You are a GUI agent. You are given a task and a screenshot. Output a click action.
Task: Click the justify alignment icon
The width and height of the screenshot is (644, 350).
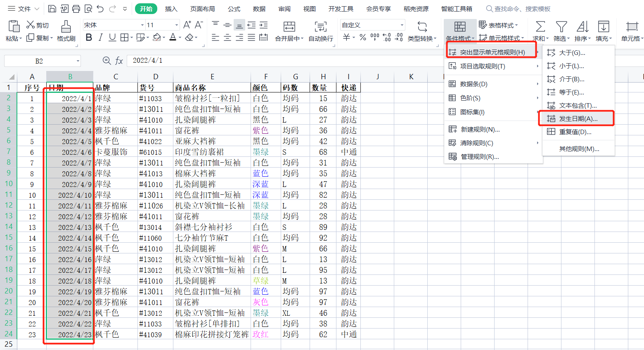pyautogui.click(x=251, y=38)
